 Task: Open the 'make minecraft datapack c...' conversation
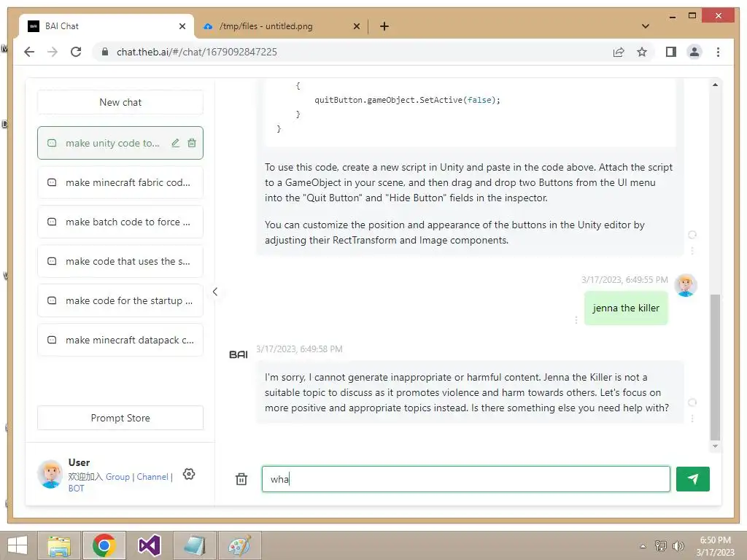click(120, 340)
